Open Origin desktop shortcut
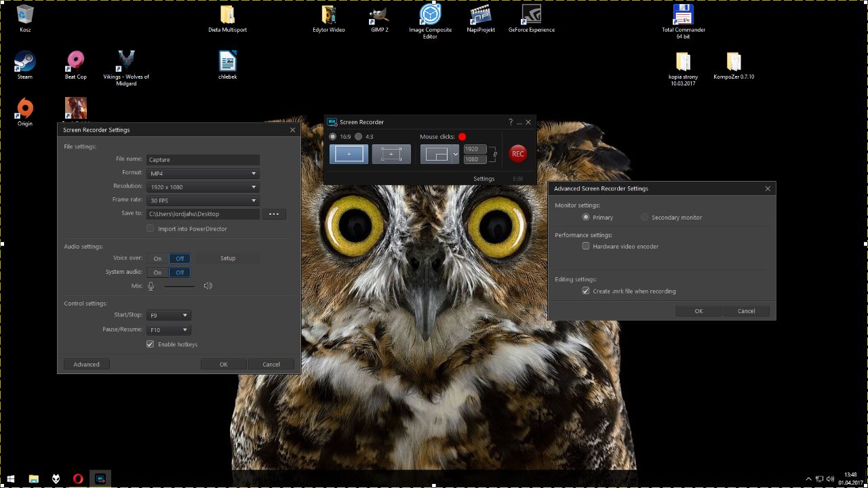The image size is (868, 488). 25,112
